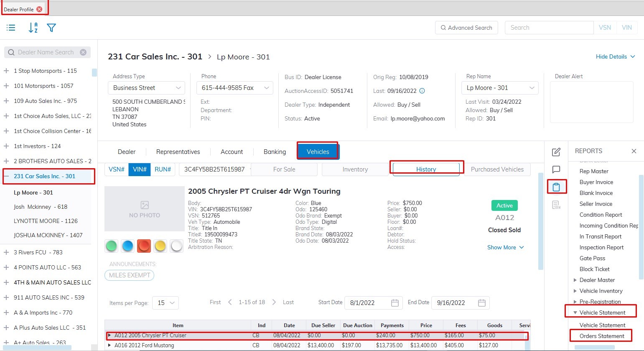Click the Advanced Search button
Image resolution: width=644 pixels, height=351 pixels.
coord(466,28)
